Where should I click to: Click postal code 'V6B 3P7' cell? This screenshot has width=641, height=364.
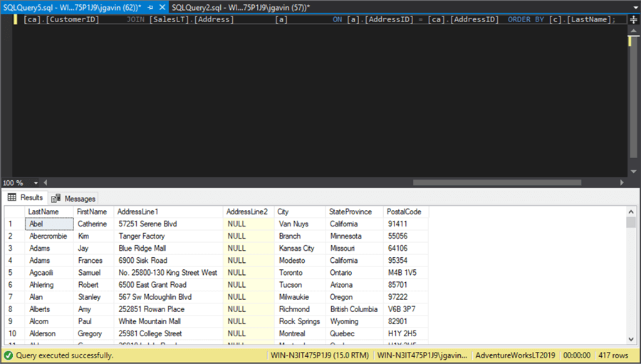tap(405, 309)
